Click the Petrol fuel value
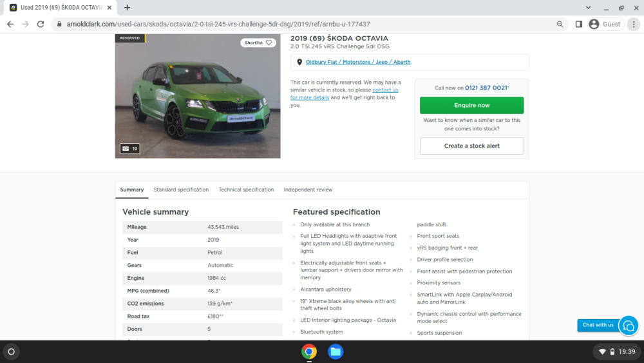The image size is (644, 363). pos(215,252)
